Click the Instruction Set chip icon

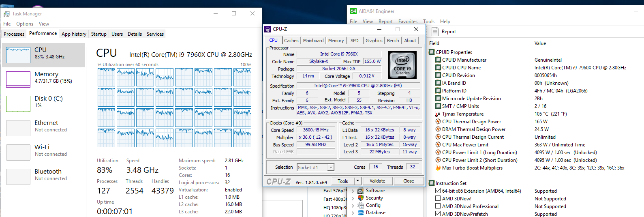coord(432,183)
